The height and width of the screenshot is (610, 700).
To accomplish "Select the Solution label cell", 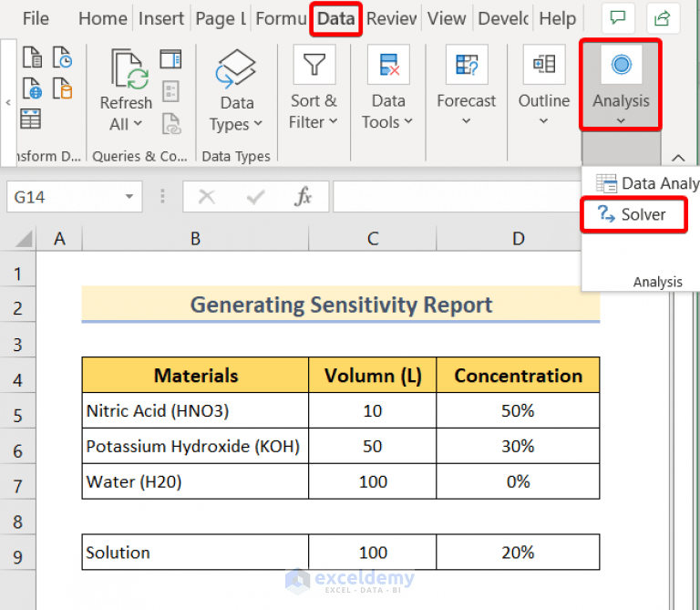I will point(195,553).
